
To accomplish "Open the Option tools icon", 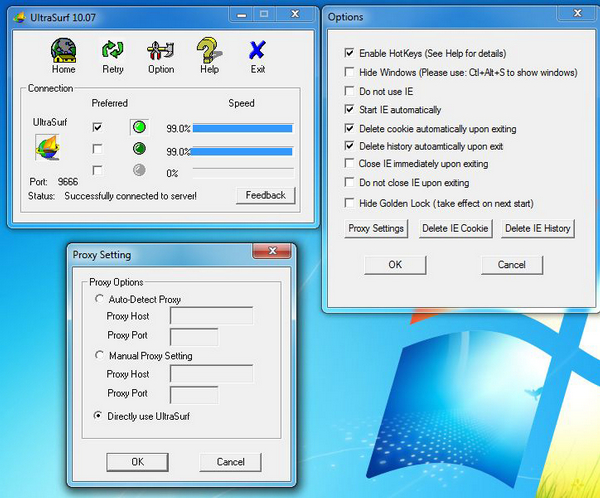I will click(161, 57).
